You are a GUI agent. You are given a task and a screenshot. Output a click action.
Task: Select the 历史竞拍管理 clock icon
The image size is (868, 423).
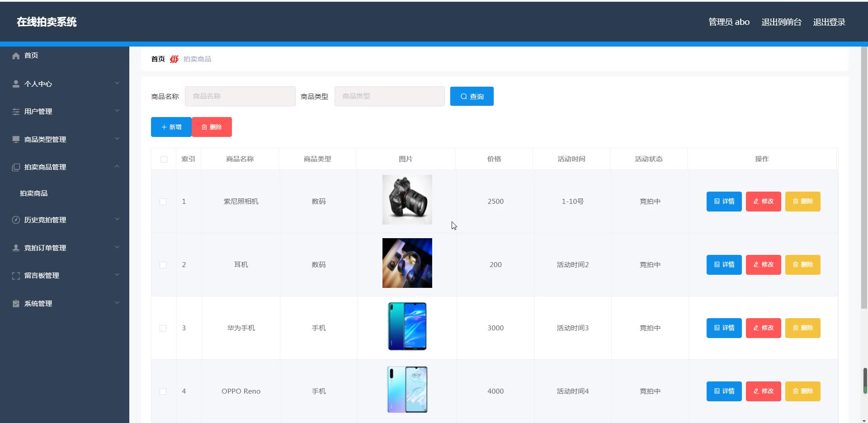pyautogui.click(x=16, y=220)
